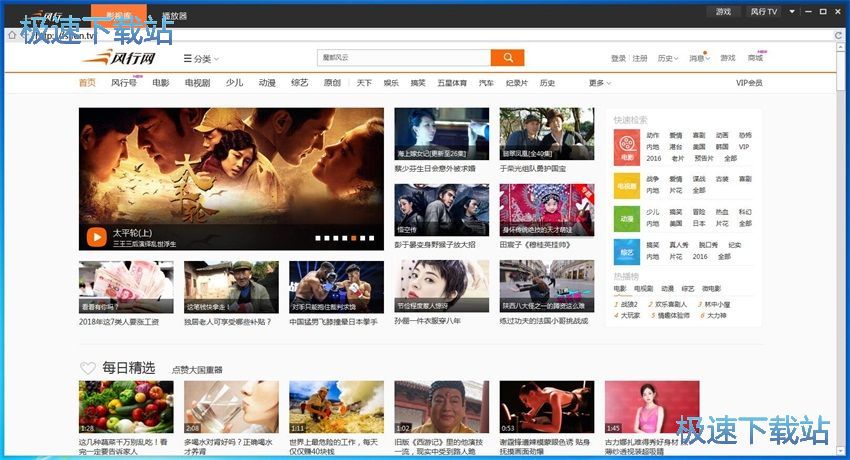Viewport: 850px width, 460px height.
Task: Open the vegetables video thumbnail in 每日精选
Action: 126,407
